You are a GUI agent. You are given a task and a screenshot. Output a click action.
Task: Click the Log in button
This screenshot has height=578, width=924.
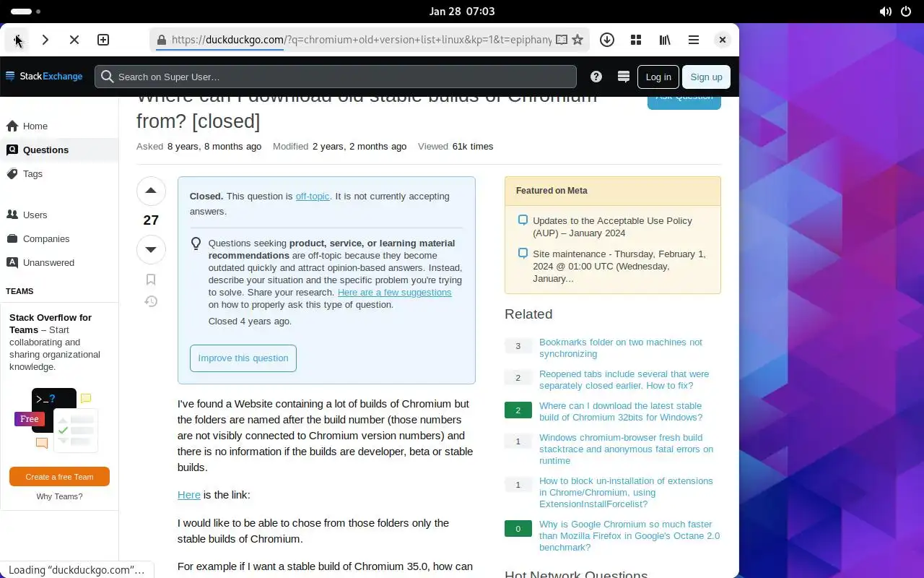pyautogui.click(x=658, y=77)
